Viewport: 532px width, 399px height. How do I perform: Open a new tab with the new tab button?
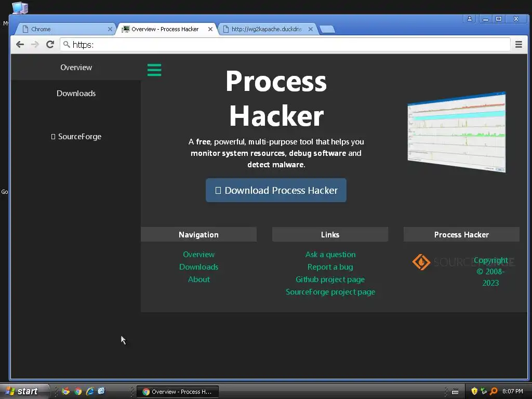click(327, 30)
